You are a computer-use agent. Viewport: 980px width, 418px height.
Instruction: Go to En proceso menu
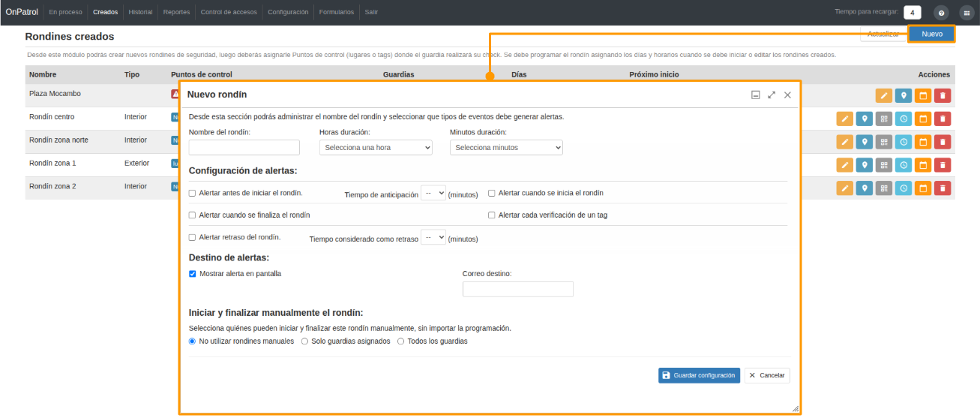click(66, 12)
